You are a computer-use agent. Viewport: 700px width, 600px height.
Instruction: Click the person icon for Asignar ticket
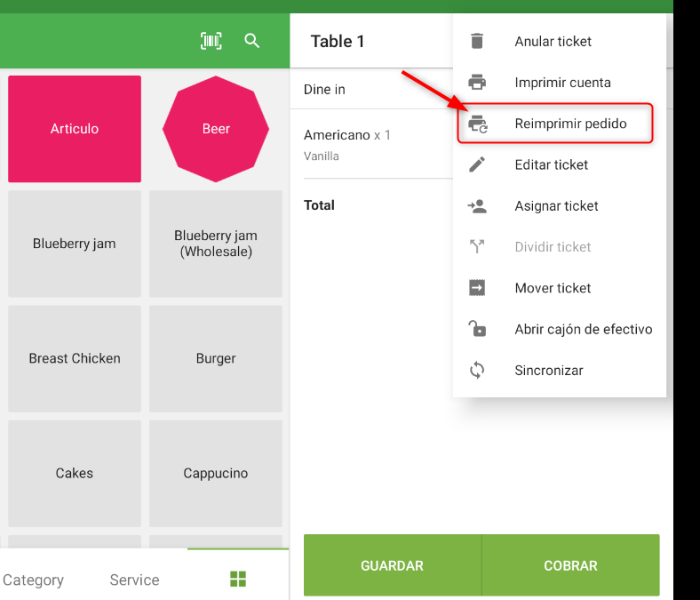click(477, 206)
